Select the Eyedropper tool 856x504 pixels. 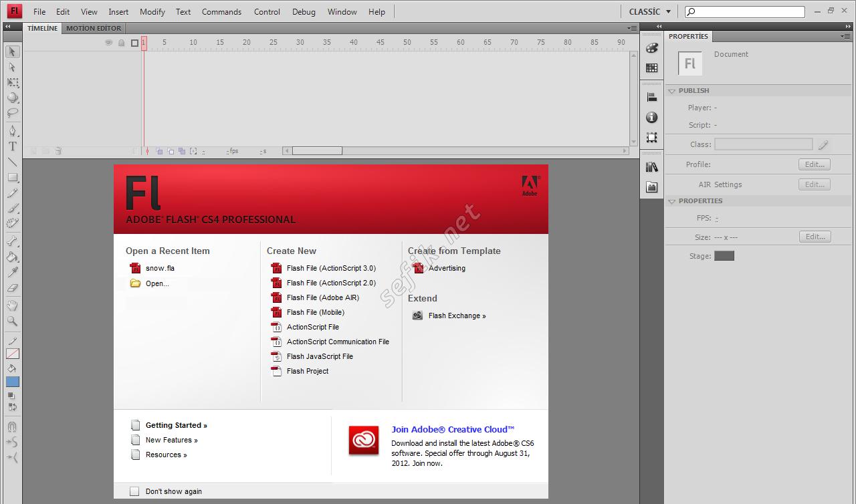pyautogui.click(x=12, y=272)
